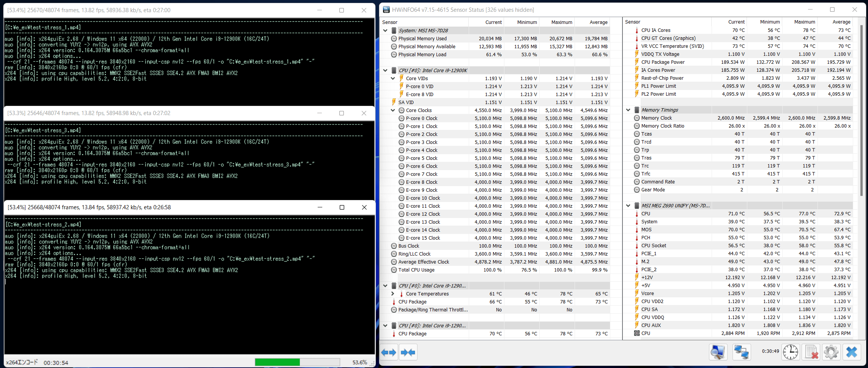Click the Gear Mode sensor icon
This screenshot has width=868, height=368.
pyautogui.click(x=637, y=190)
